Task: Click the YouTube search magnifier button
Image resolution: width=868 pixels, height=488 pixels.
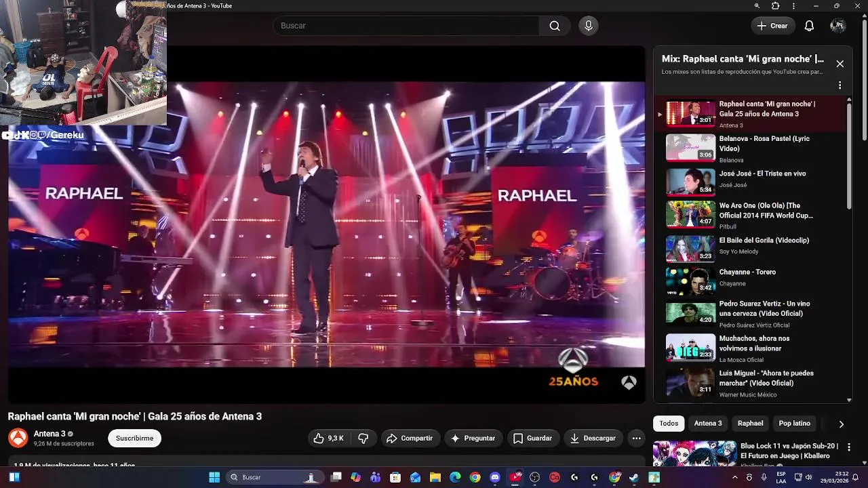Action: tap(555, 26)
